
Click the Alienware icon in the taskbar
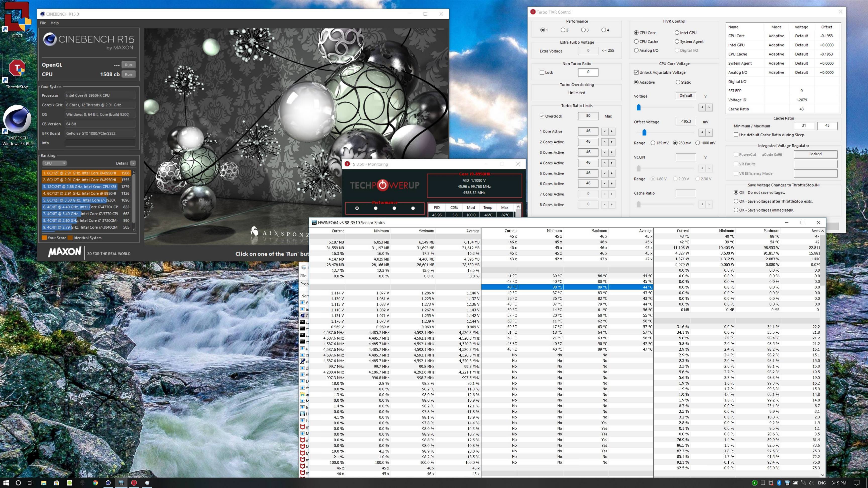tap(83, 483)
